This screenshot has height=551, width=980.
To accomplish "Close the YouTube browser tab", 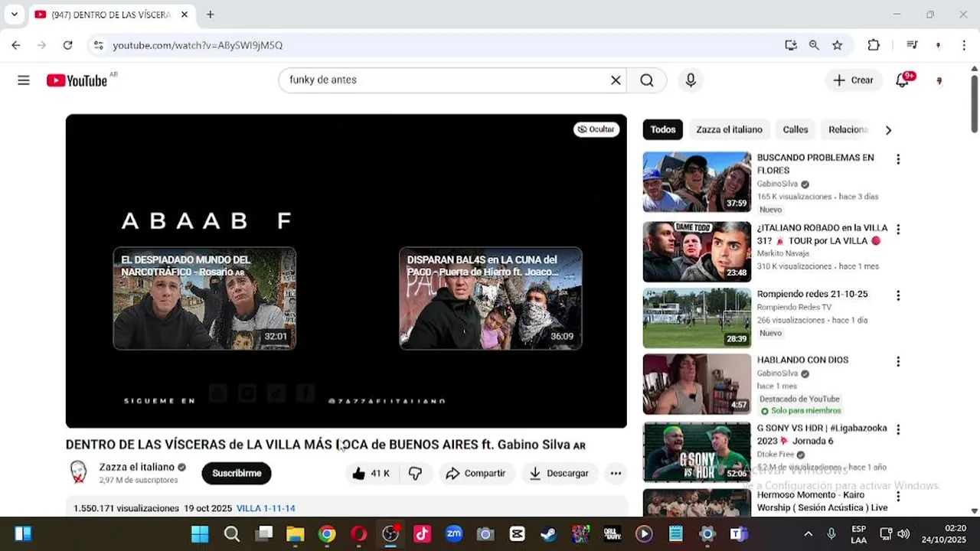I will click(x=184, y=15).
